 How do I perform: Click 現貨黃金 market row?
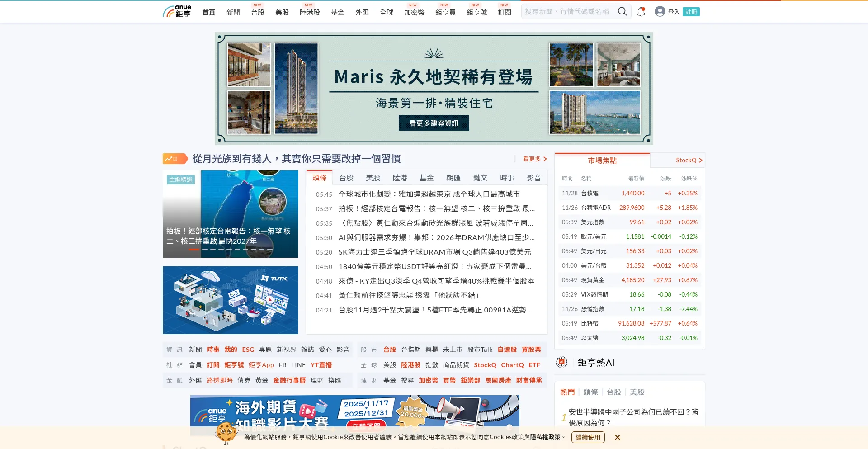629,280
